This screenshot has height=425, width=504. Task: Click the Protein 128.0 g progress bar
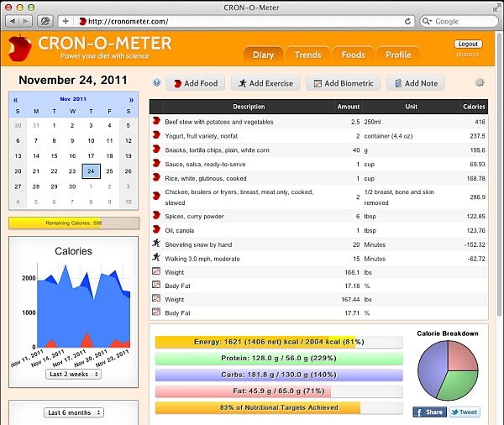tap(279, 359)
